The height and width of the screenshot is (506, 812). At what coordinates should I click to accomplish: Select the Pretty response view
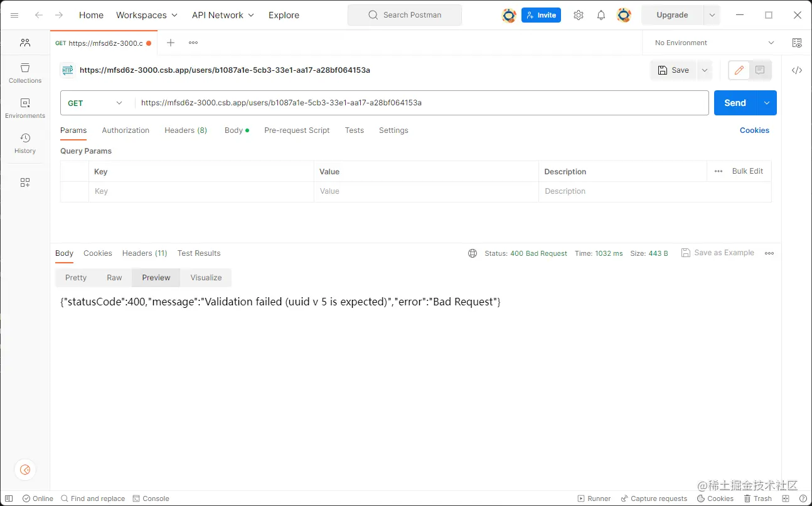click(76, 278)
